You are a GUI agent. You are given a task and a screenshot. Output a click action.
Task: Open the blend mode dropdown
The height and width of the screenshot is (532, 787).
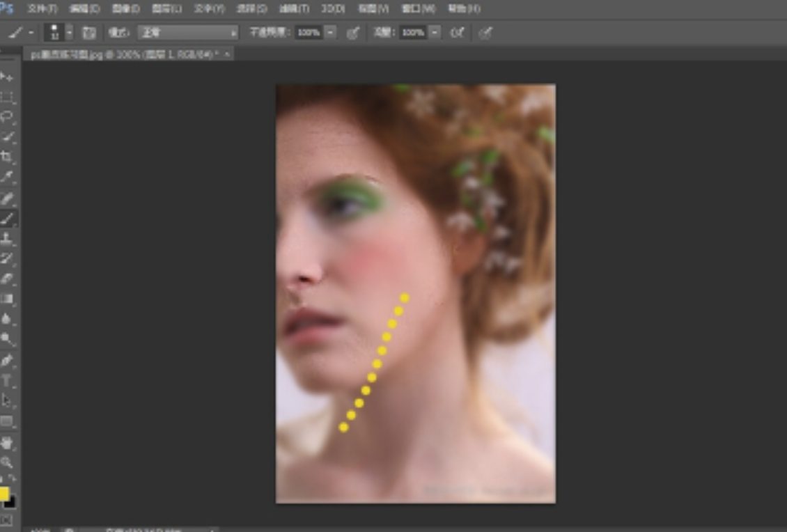[187, 33]
